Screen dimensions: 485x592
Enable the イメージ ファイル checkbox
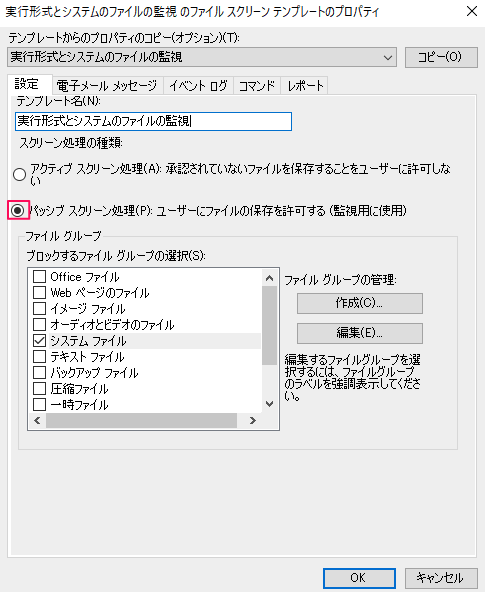[39, 309]
